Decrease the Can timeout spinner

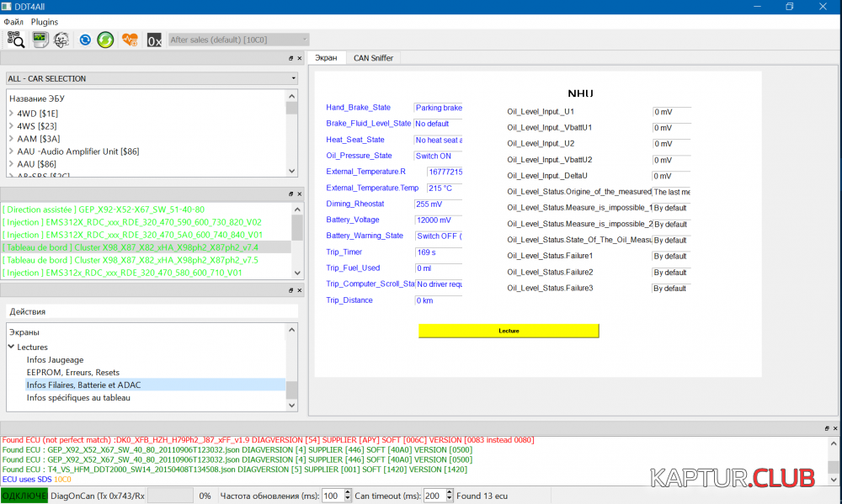point(450,500)
